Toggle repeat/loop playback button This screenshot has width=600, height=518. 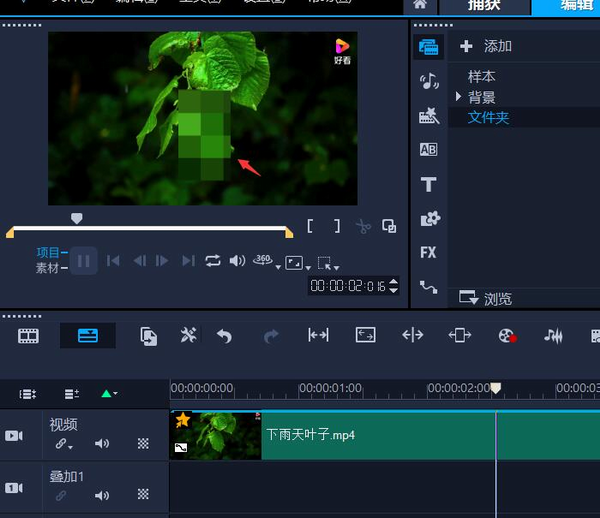pyautogui.click(x=213, y=261)
